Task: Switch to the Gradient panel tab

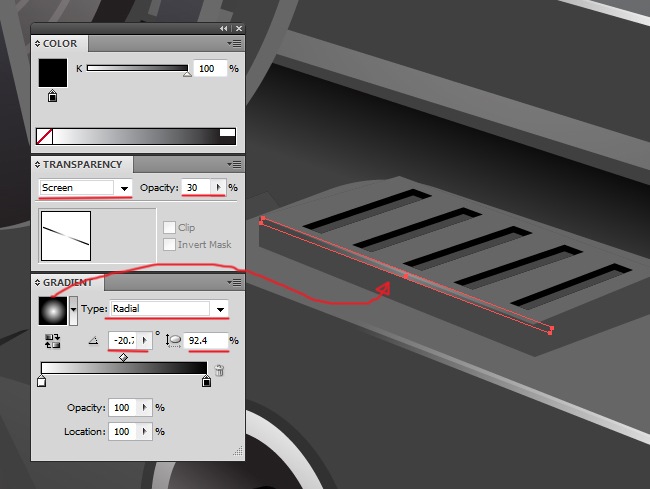Action: coord(68,283)
